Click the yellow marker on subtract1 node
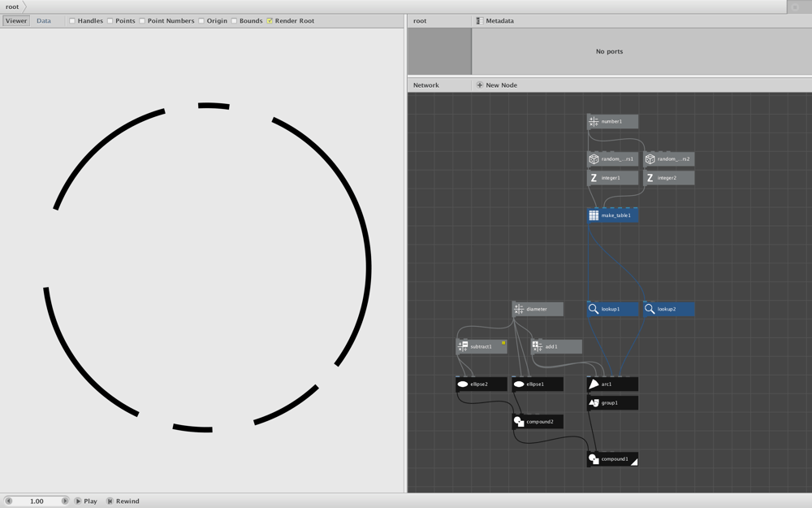This screenshot has height=508, width=812. point(503,343)
